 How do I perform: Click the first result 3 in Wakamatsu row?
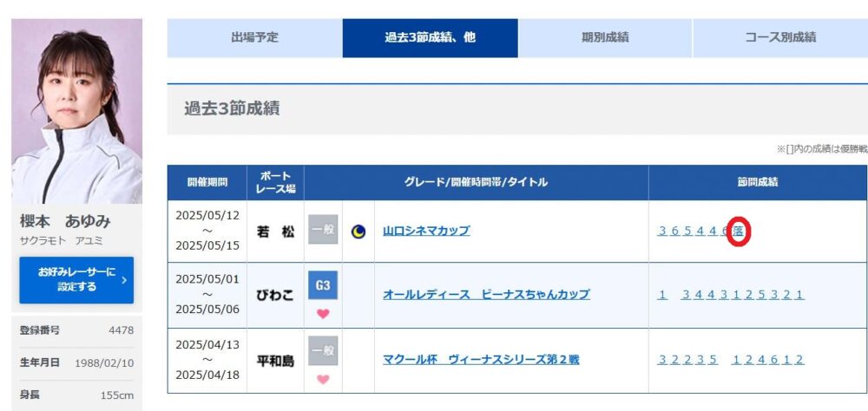(x=662, y=232)
